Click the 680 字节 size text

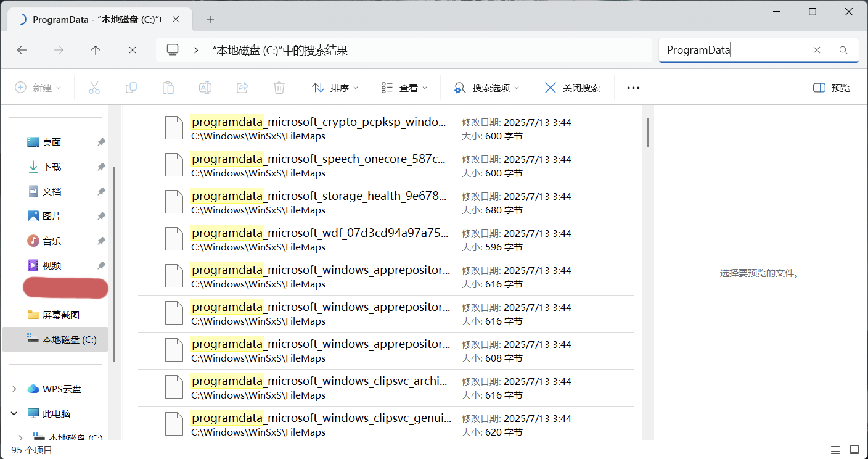[x=504, y=210]
